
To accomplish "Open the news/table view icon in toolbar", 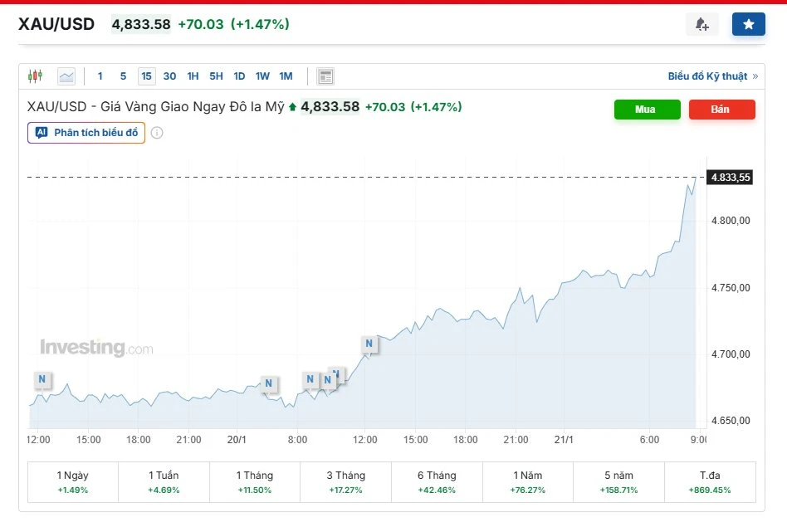I will (325, 76).
